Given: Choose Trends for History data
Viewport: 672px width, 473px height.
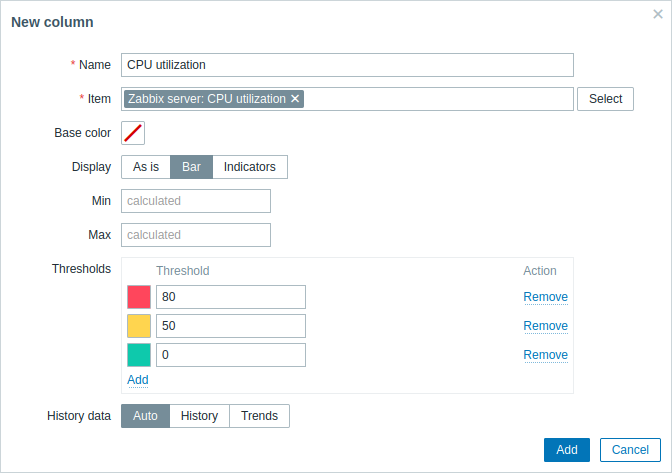Looking at the screenshot, I should 259,416.
